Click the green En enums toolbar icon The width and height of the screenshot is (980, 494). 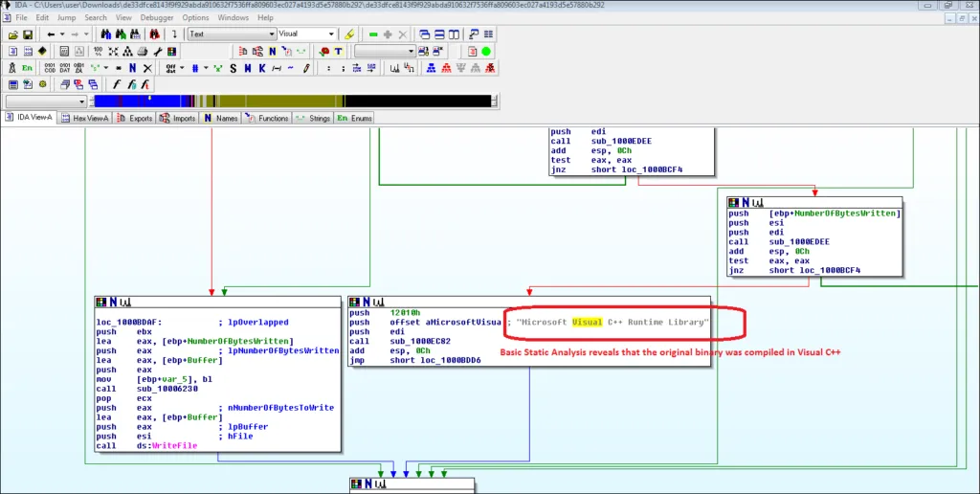pyautogui.click(x=27, y=68)
